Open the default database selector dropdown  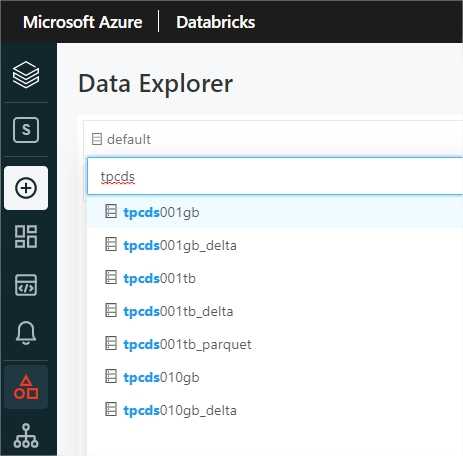point(273,139)
